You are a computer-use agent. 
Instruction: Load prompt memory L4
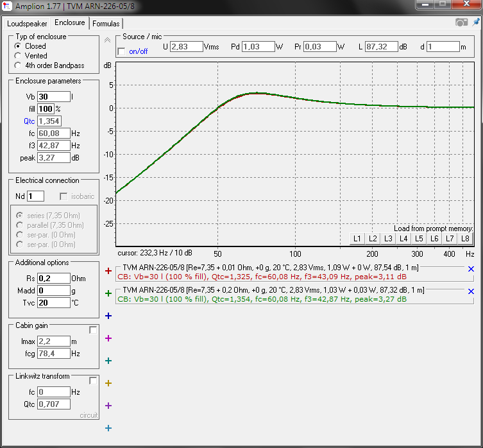(403, 239)
